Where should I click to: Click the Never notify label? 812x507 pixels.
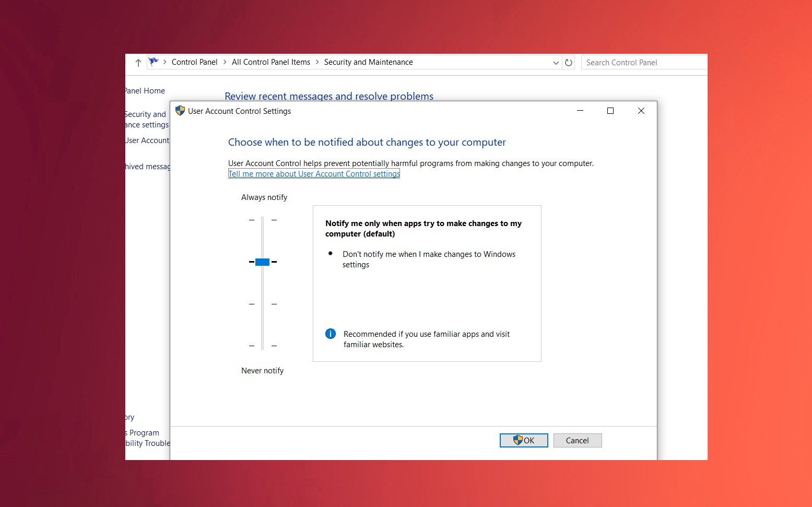coord(262,371)
